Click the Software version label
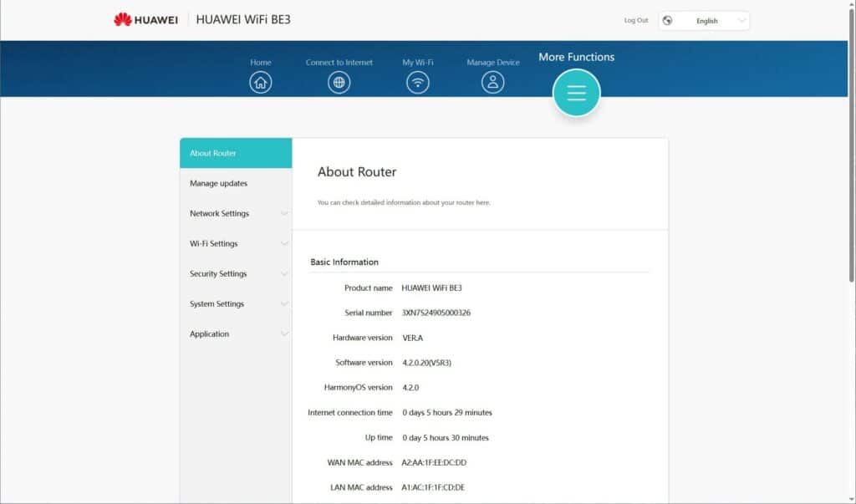This screenshot has width=856, height=504. [364, 363]
